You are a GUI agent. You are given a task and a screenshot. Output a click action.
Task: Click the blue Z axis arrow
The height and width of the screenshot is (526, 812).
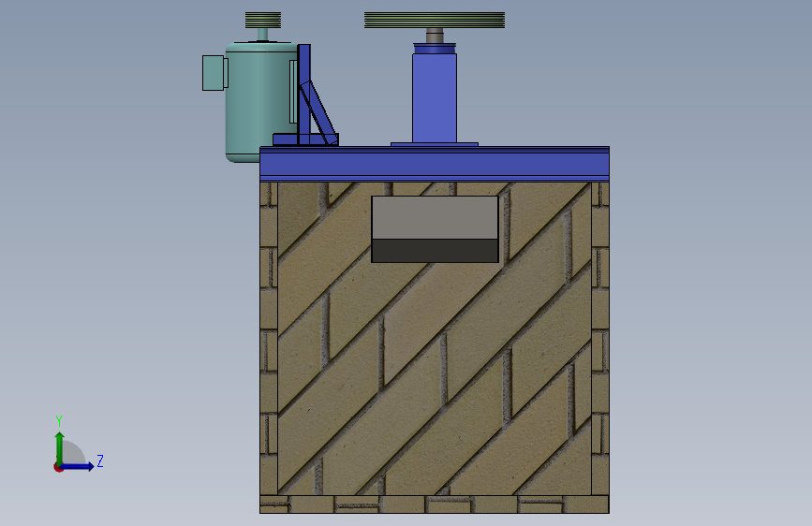pyautogui.click(x=79, y=466)
